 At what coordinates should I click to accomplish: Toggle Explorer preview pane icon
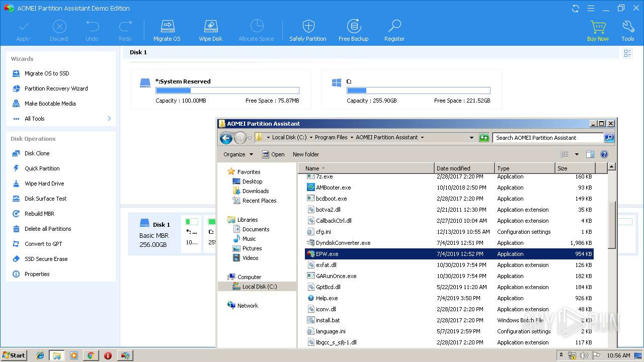point(590,154)
